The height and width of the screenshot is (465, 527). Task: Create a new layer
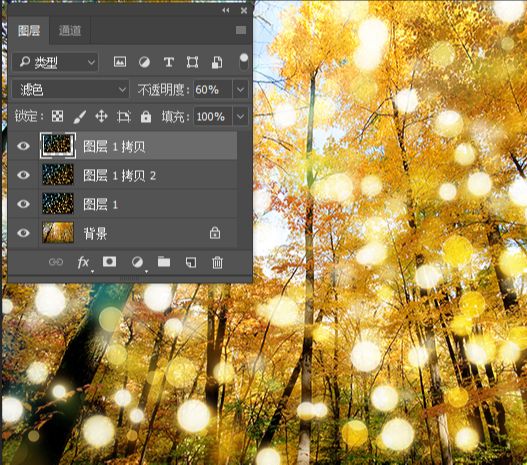coord(191,262)
